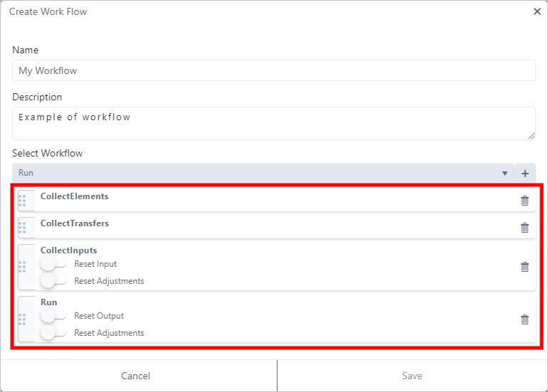The width and height of the screenshot is (548, 392).
Task: Click drag handle of CollectTransfers row
Action: tap(22, 228)
